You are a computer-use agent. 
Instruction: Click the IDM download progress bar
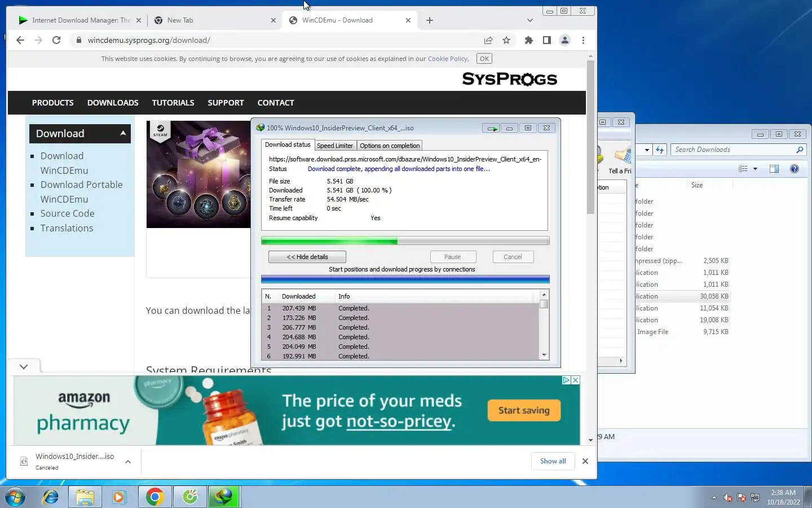tap(405, 241)
